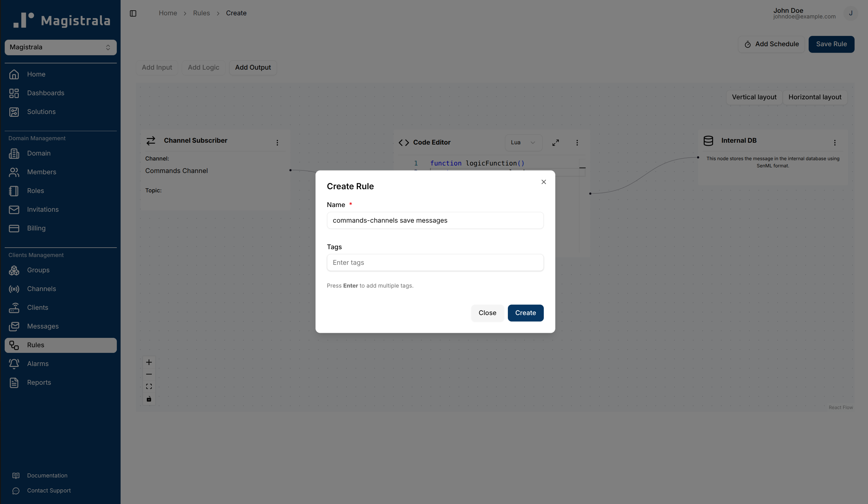Click the Groups icon in sidebar
Viewport: 868px width, 504px height.
coord(14,270)
